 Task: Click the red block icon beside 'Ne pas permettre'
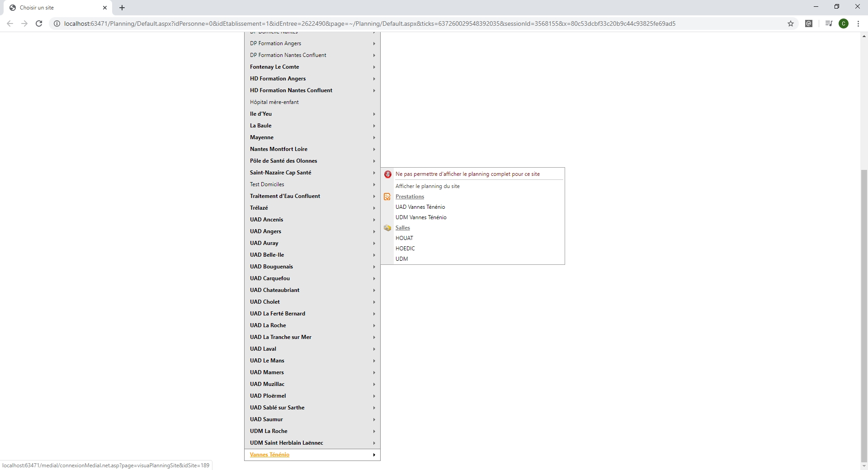click(x=387, y=174)
